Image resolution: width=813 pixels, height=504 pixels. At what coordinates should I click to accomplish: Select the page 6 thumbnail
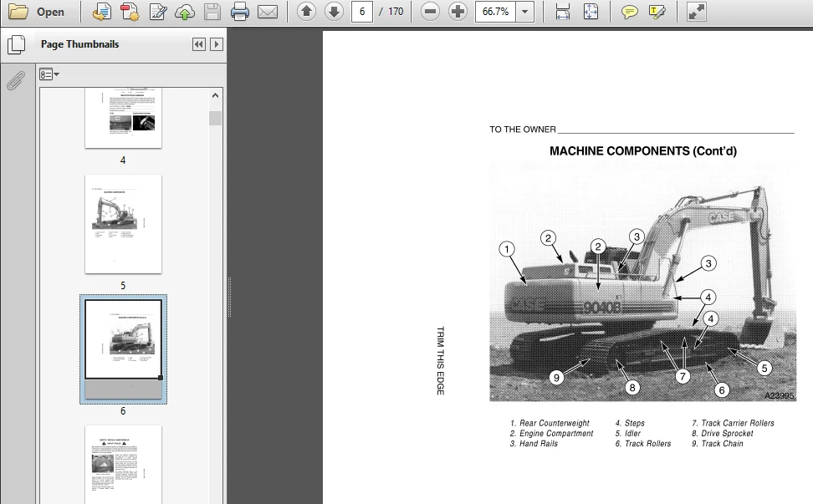tap(124, 349)
